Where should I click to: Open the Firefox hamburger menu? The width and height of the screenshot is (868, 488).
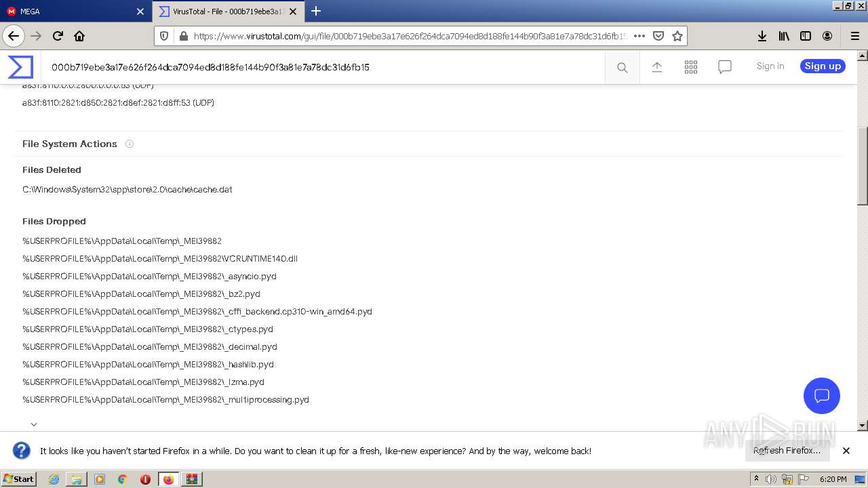[854, 36]
